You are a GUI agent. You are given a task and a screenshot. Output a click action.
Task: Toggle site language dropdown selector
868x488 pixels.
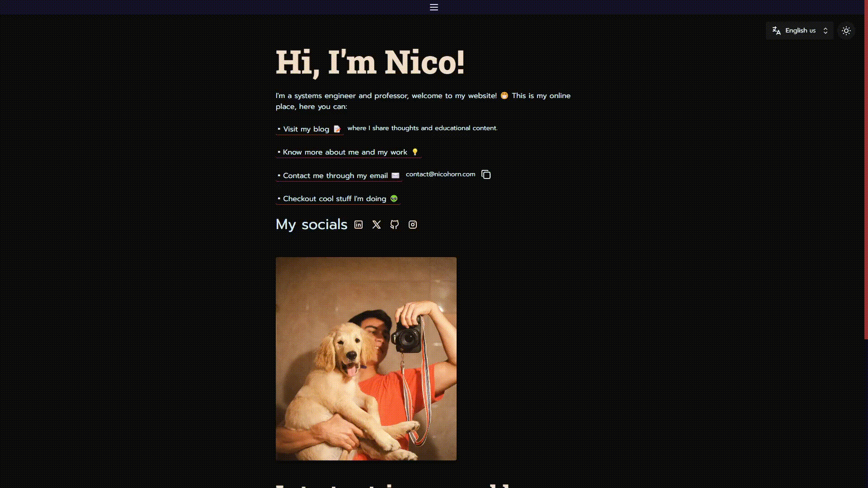[x=799, y=30]
